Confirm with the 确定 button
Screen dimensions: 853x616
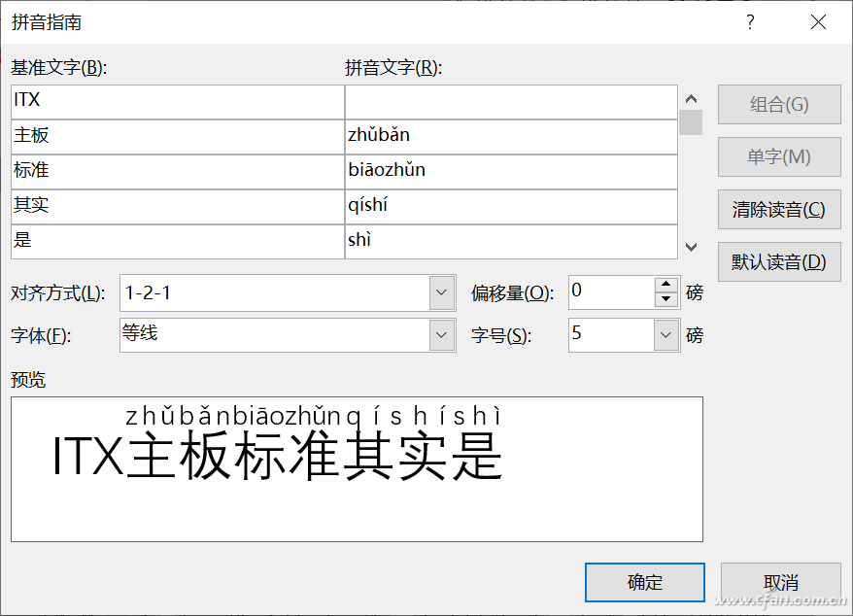coord(645,582)
